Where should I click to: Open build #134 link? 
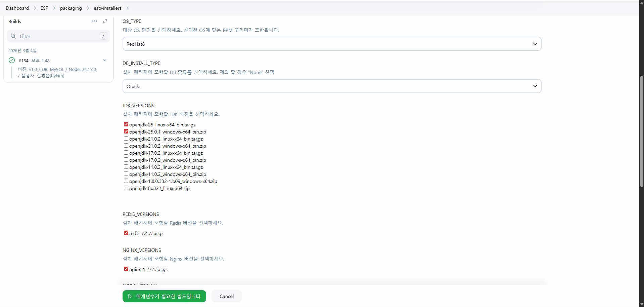[x=24, y=61]
